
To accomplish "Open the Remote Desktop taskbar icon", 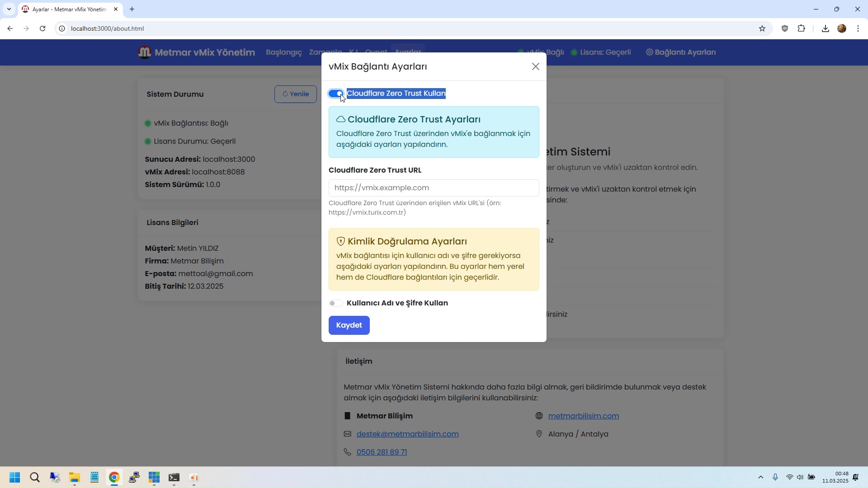I will point(55,478).
